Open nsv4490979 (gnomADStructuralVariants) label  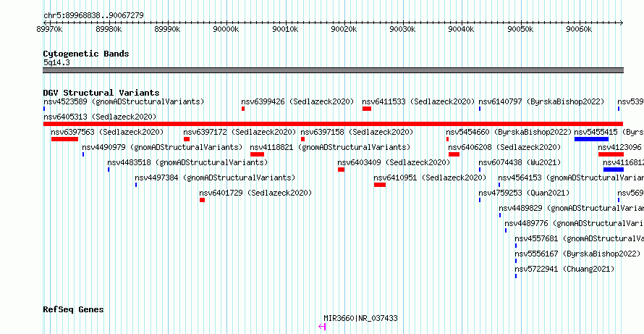162,147
